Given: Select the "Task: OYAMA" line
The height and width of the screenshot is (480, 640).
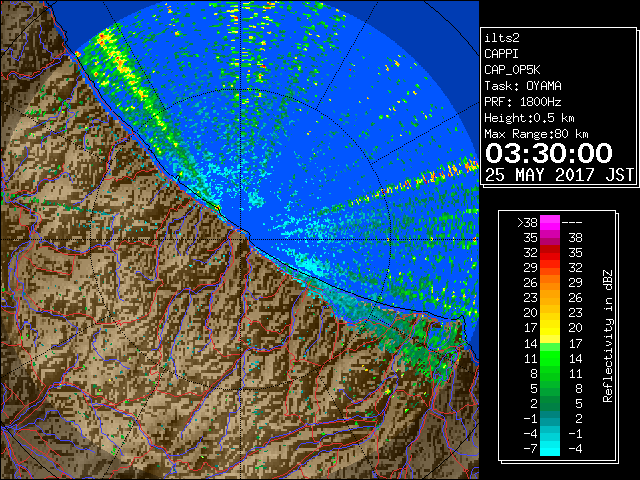Looking at the screenshot, I should [523, 86].
